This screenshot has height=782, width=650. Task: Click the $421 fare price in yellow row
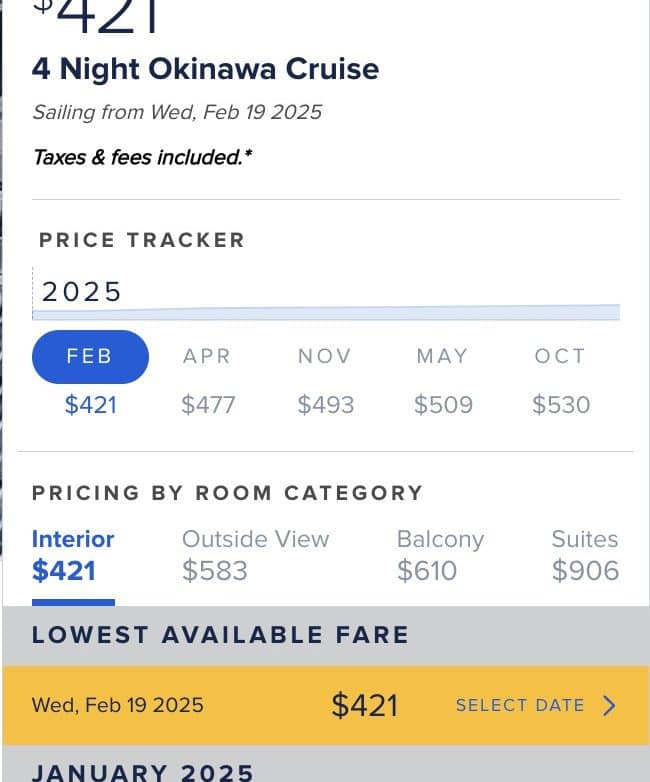[365, 705]
